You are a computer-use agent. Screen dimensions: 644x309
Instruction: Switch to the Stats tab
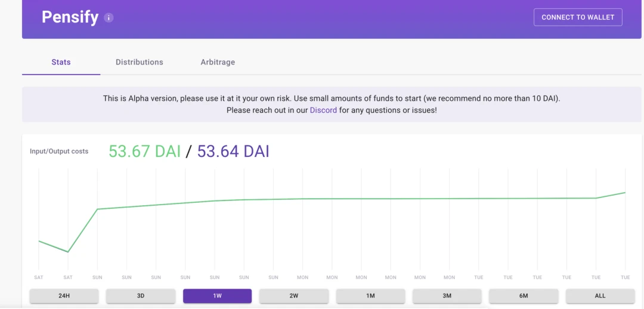[x=61, y=63]
